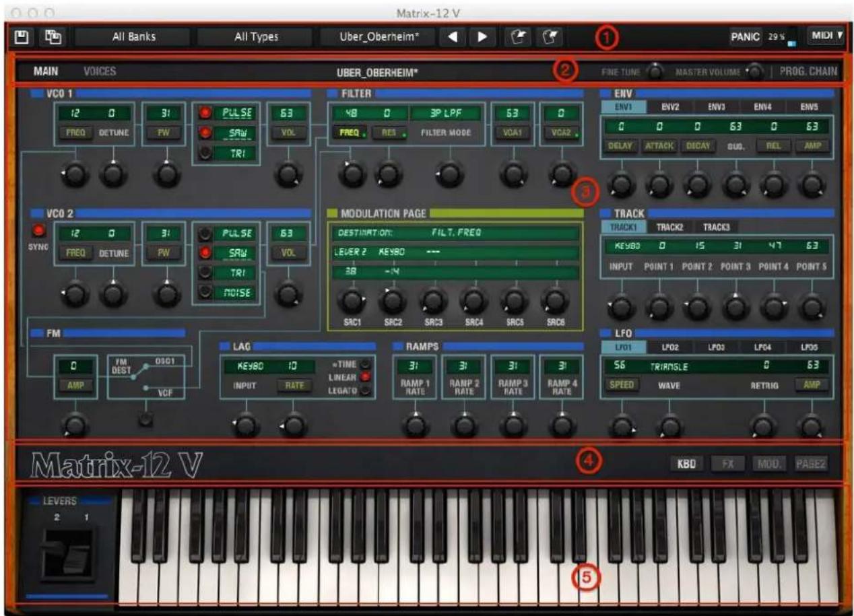The width and height of the screenshot is (854, 616).
Task: Toggle the VCO 2 SYNC button
Action: (40, 232)
